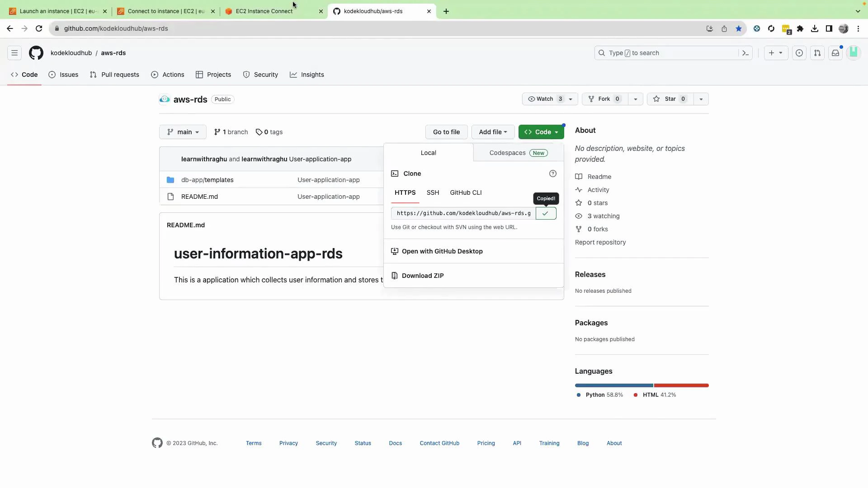Expand the create new plus dropdown
Screen dimensions: 868x488
point(776,53)
